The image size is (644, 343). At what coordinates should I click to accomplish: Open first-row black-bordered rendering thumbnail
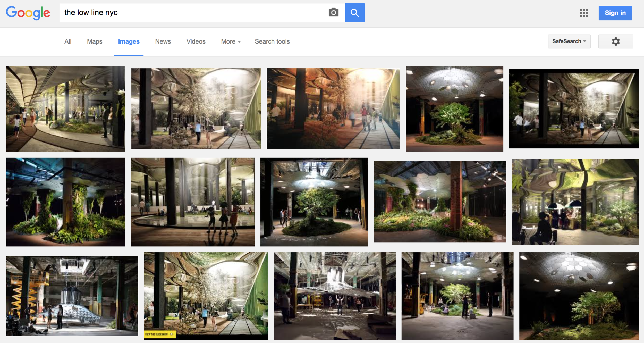coord(574,108)
